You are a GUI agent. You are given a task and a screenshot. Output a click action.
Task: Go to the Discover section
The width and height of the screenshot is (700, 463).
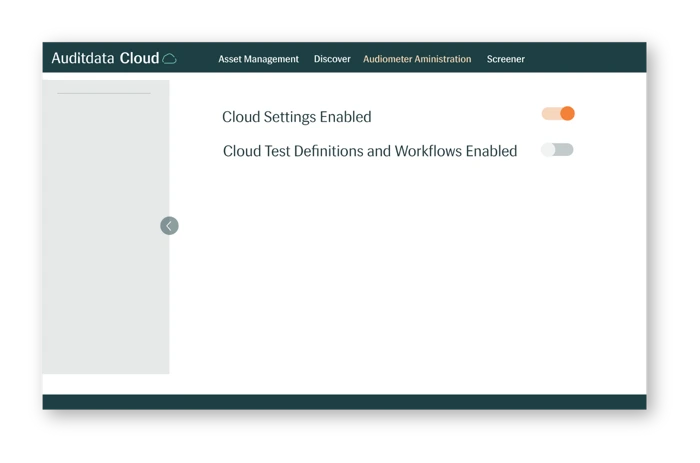point(332,59)
